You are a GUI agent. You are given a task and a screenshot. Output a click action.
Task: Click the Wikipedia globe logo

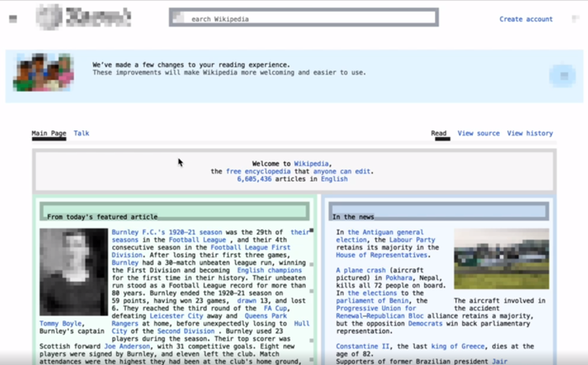(x=49, y=18)
